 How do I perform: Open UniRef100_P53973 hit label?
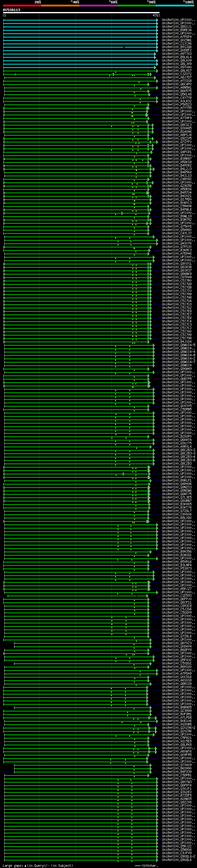coord(177,568)
